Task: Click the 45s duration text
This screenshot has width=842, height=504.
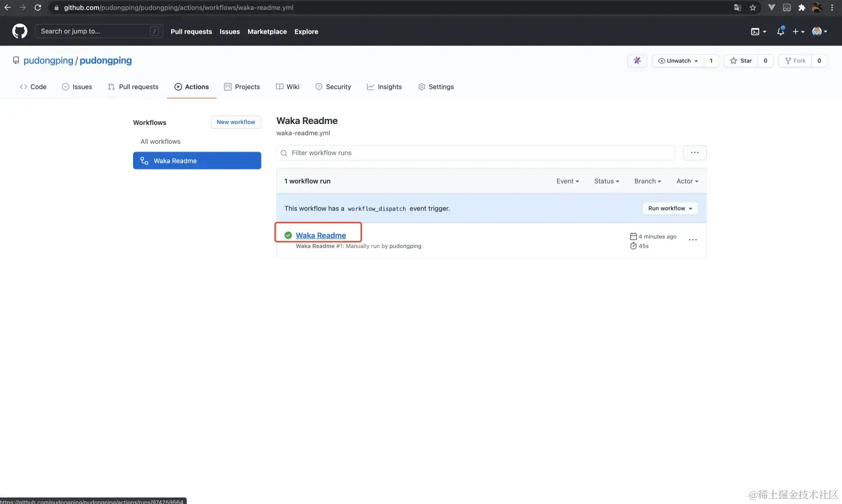Action: click(644, 246)
